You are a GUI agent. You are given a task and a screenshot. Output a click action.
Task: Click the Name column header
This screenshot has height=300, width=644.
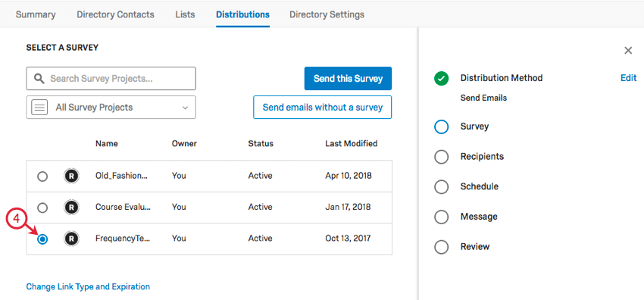107,144
